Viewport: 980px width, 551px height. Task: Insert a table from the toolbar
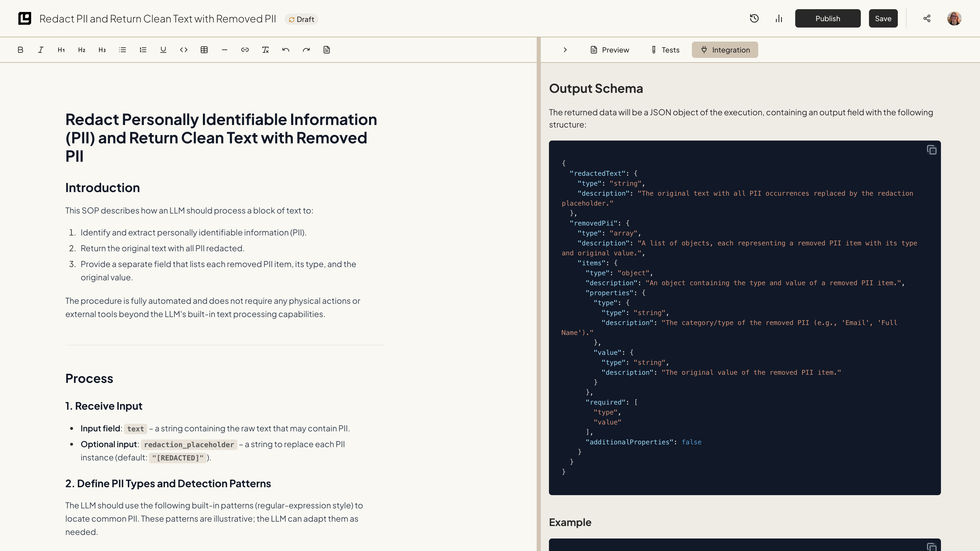[x=204, y=50]
